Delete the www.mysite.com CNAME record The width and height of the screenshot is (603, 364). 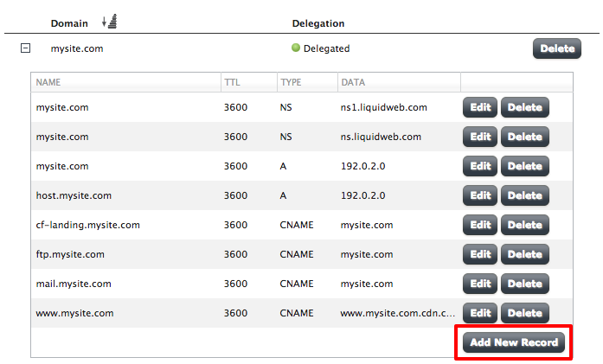click(x=524, y=313)
